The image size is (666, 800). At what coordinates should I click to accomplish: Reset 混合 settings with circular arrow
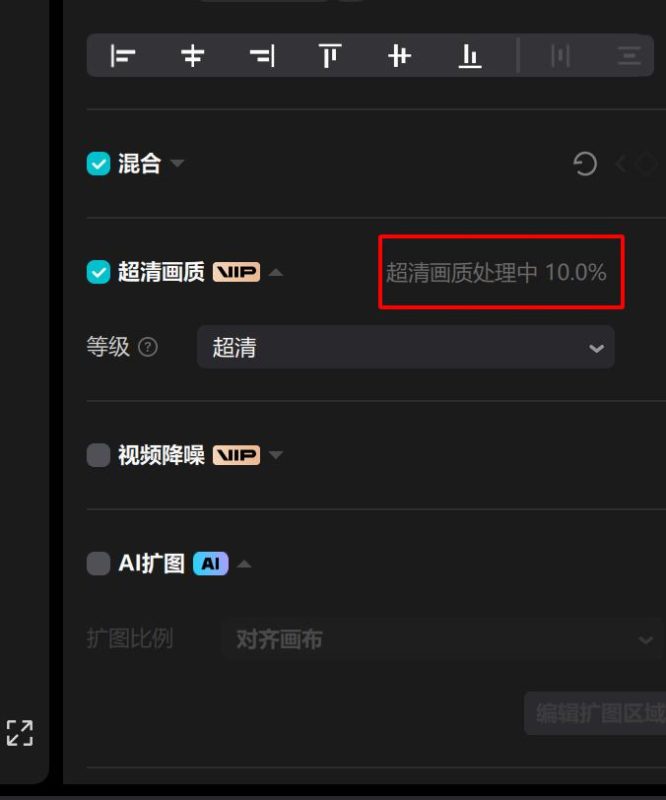585,164
